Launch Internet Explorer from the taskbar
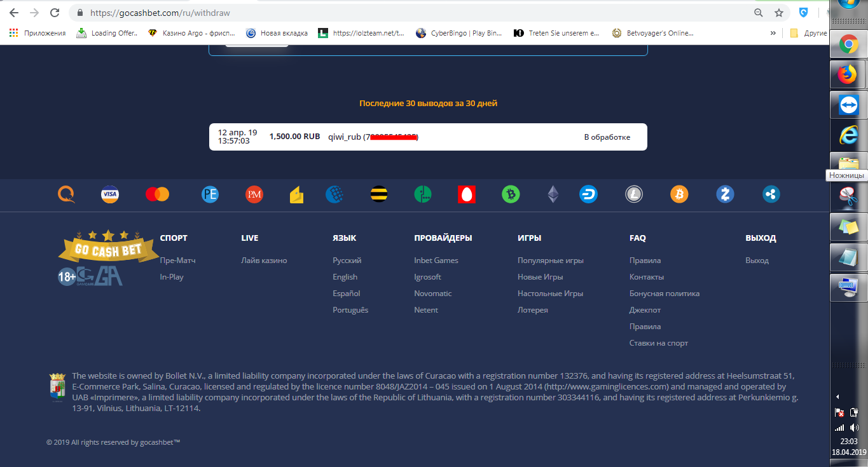Image resolution: width=868 pixels, height=467 pixels. pyautogui.click(x=848, y=136)
